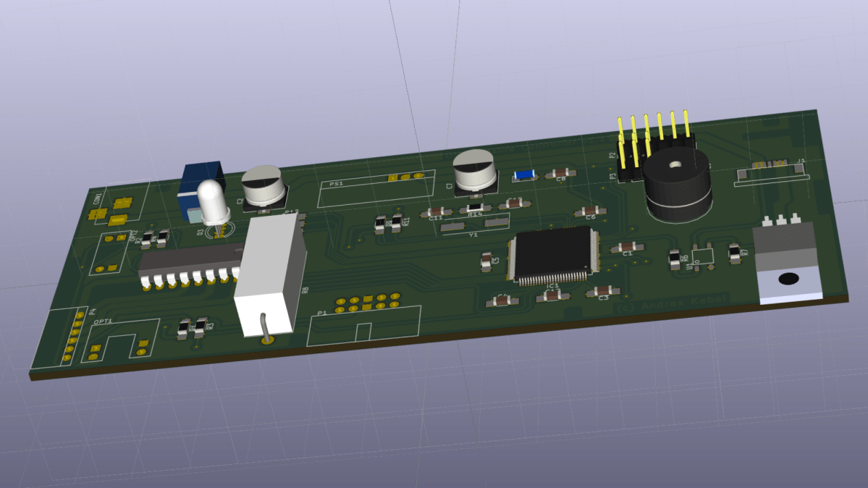Click the SMD capacitor C3
868x488 pixels.
(602, 292)
